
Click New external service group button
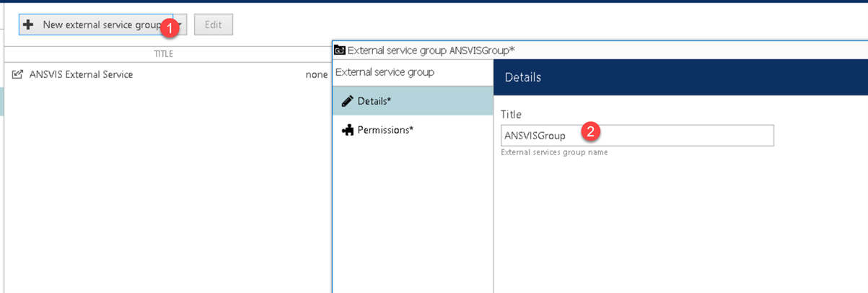click(96, 25)
